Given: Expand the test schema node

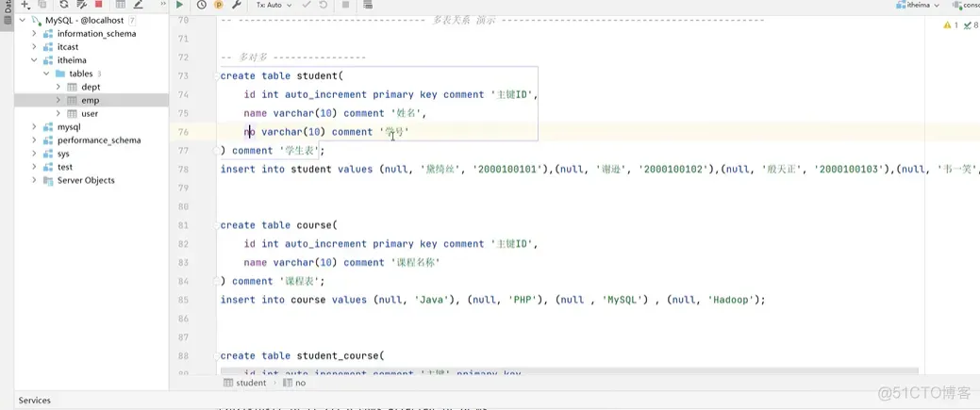Looking at the screenshot, I should [x=34, y=167].
